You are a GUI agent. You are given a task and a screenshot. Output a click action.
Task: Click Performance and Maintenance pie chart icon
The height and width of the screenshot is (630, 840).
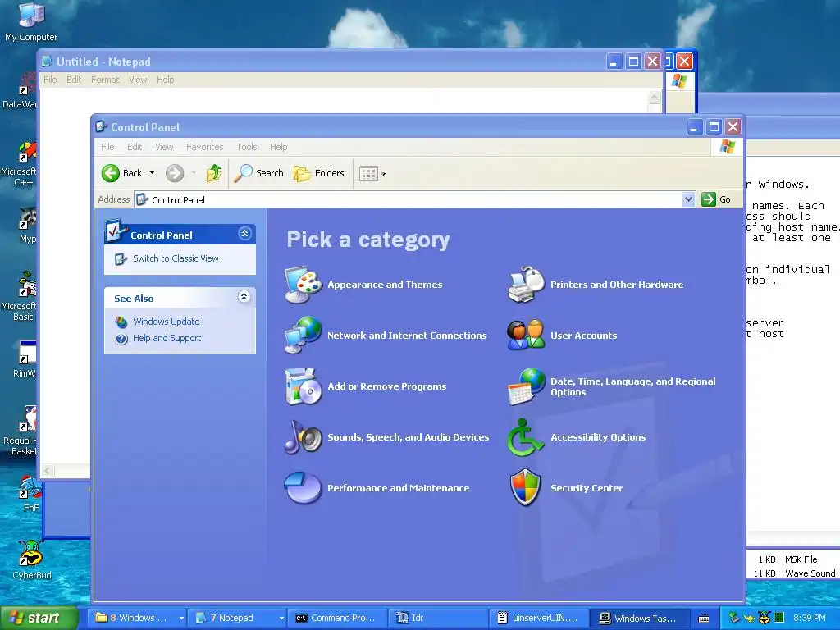click(304, 488)
